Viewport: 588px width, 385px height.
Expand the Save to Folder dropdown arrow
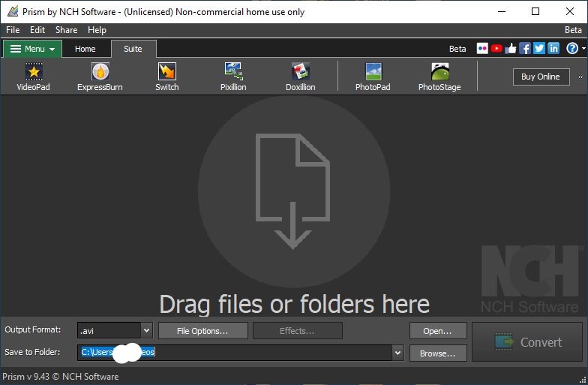(x=397, y=353)
